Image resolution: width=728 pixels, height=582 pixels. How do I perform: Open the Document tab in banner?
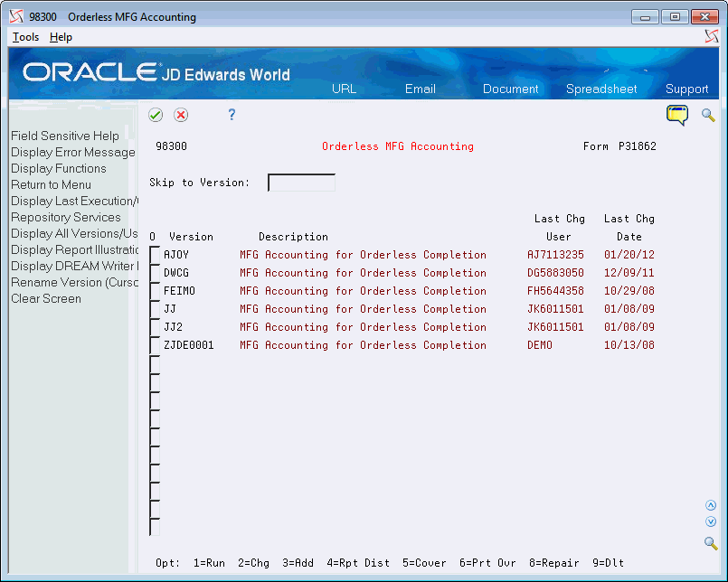pyautogui.click(x=510, y=89)
